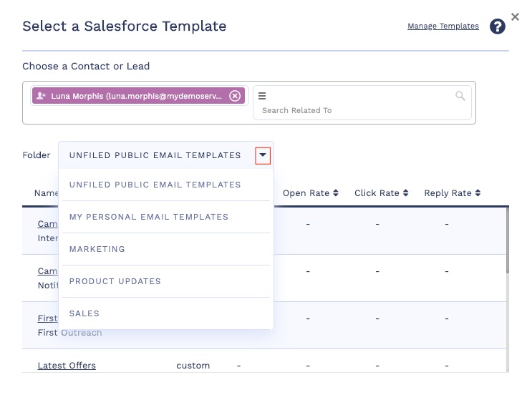Open the Related To list menu icon
532x400 pixels.
[x=262, y=96]
